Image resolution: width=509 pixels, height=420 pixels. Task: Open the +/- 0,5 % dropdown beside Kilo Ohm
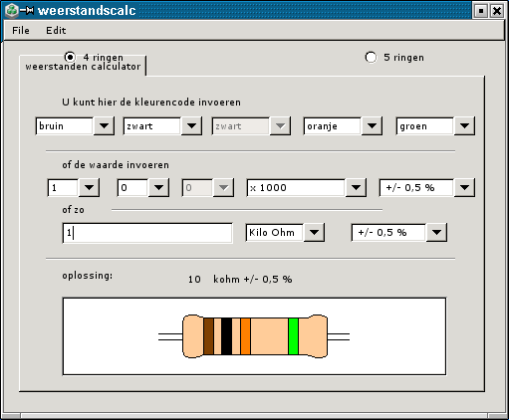436,232
